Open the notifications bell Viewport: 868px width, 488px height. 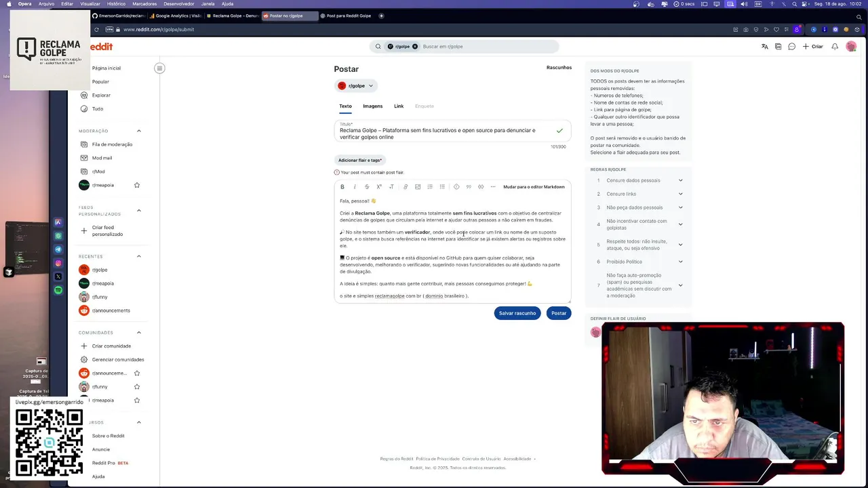coord(835,47)
